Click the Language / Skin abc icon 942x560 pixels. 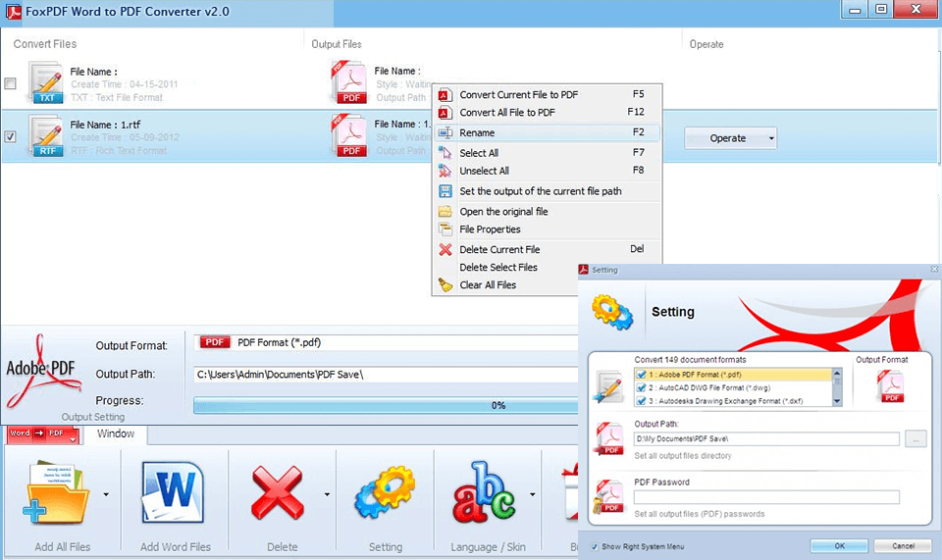coord(484,491)
